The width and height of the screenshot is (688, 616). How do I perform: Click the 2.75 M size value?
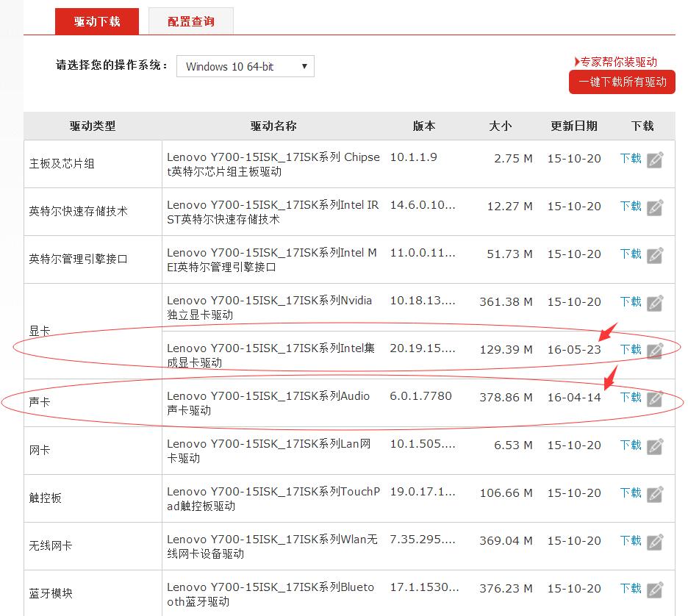[x=513, y=158]
